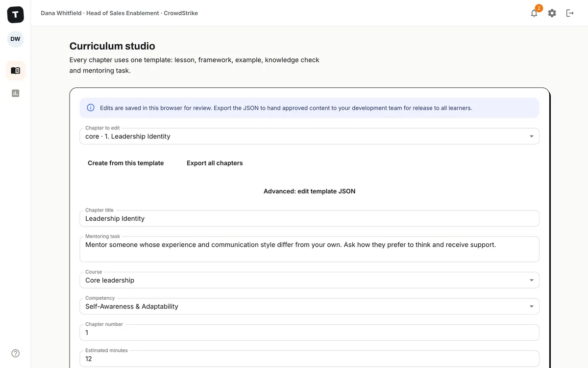Click the sign out icon
The height and width of the screenshot is (368, 588).
(570, 13)
